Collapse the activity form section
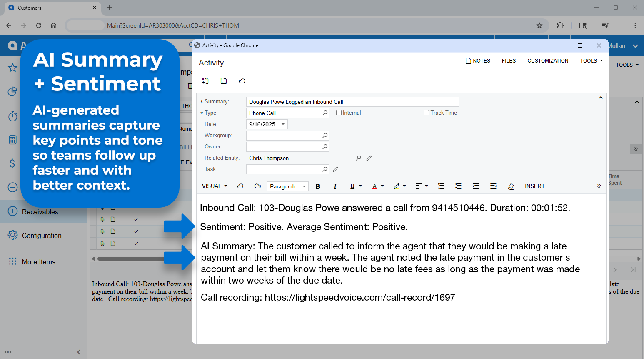This screenshot has width=644, height=359. click(x=600, y=98)
